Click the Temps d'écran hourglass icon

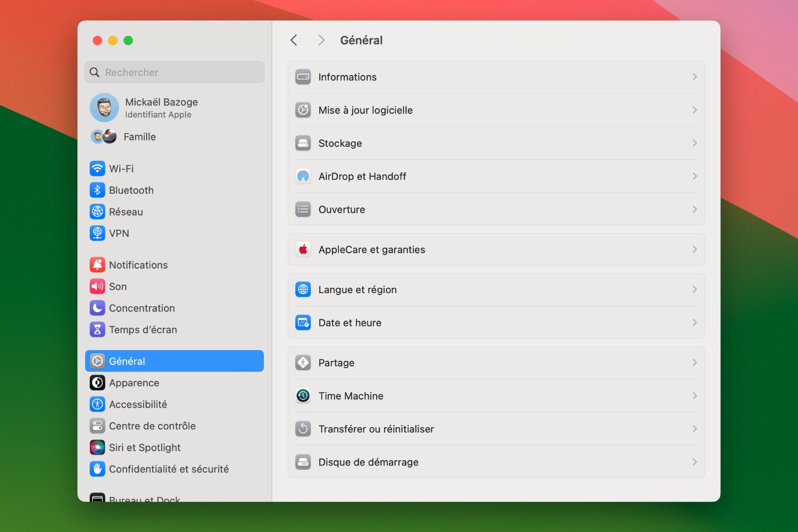click(x=97, y=329)
